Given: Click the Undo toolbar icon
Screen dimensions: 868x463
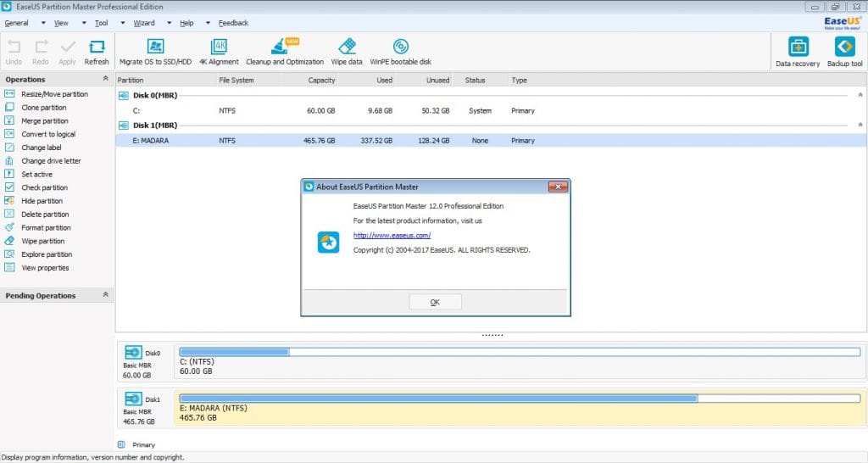Looking at the screenshot, I should click(14, 47).
